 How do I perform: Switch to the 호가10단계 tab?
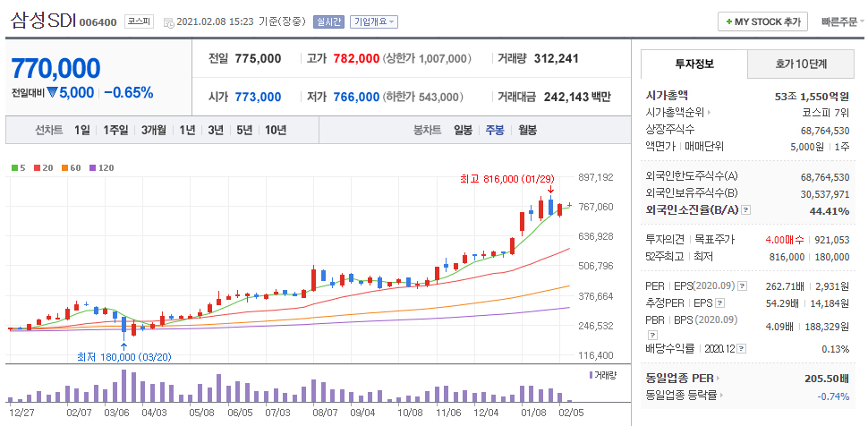coord(801,64)
